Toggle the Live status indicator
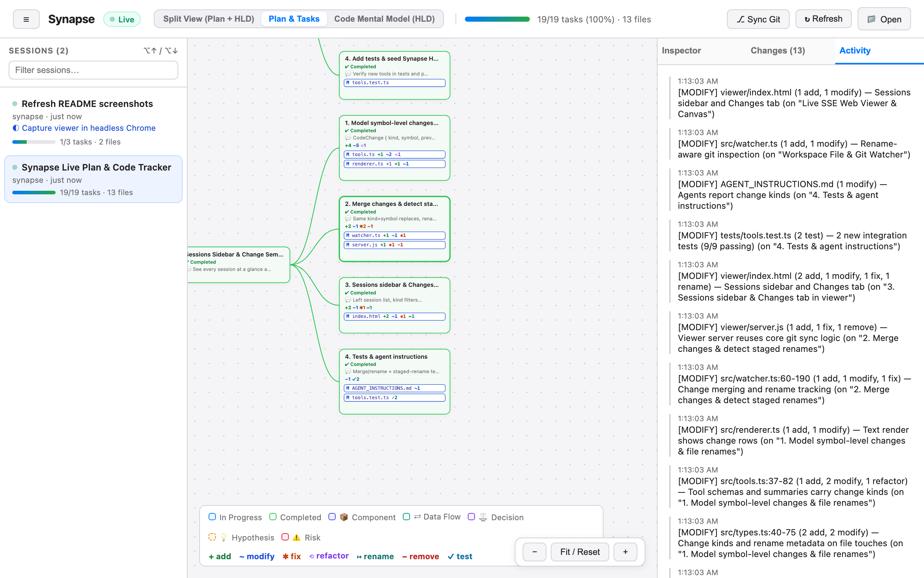 click(x=122, y=19)
